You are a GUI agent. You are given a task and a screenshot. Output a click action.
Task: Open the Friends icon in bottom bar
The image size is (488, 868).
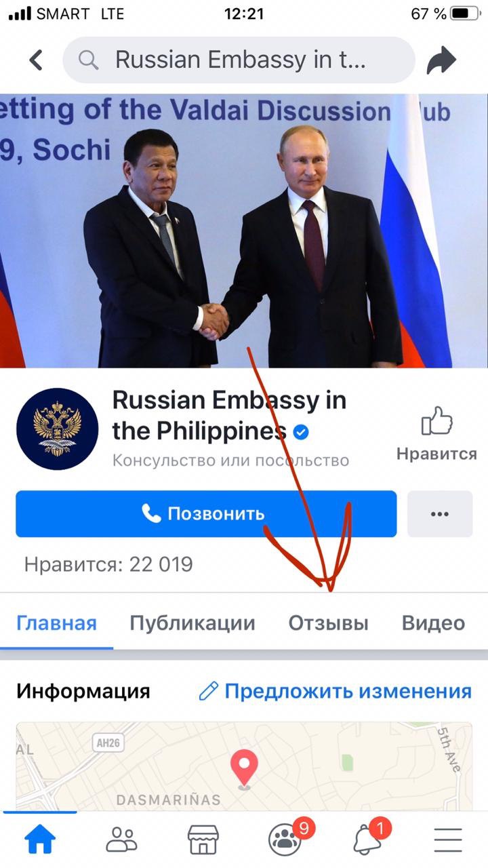click(121, 840)
